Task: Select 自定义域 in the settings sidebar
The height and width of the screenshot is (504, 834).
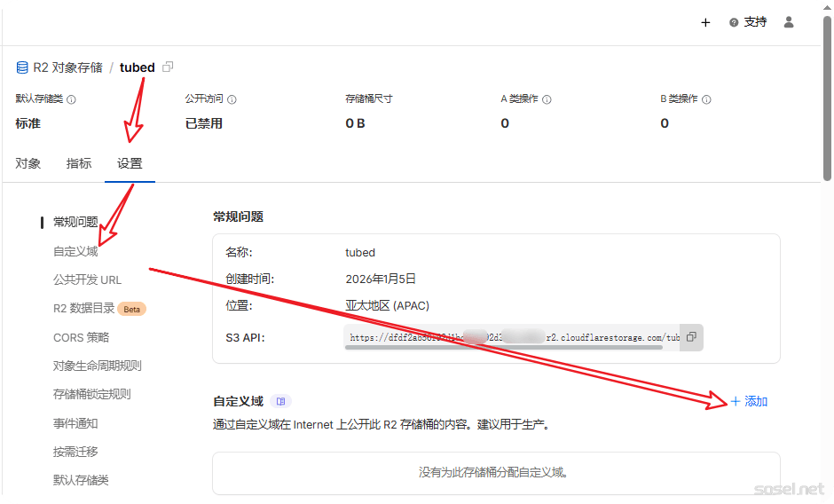Action: tap(75, 251)
